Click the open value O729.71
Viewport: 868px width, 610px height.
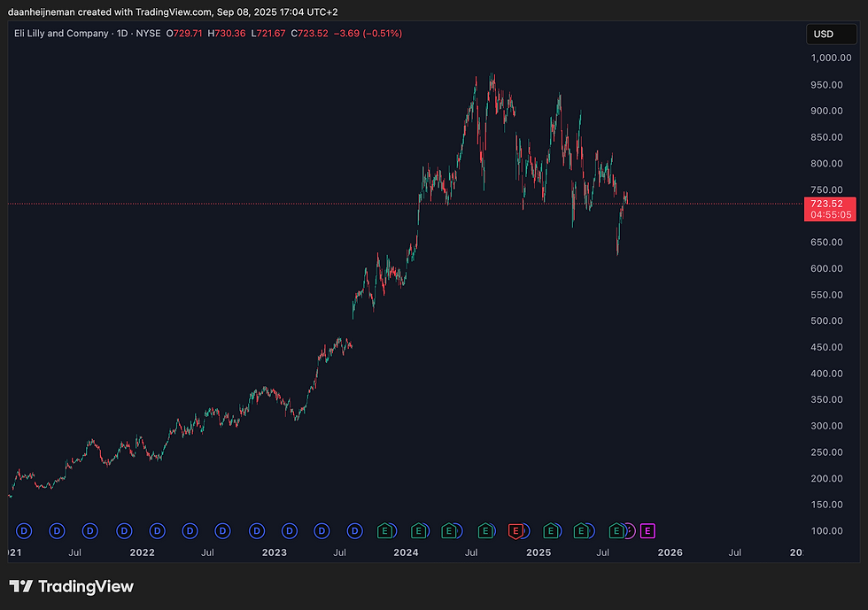point(184,34)
